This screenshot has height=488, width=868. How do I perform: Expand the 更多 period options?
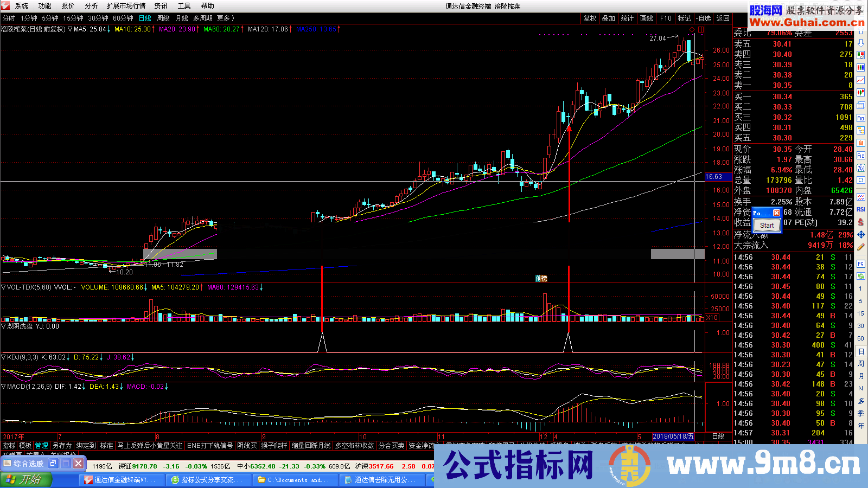(225, 18)
